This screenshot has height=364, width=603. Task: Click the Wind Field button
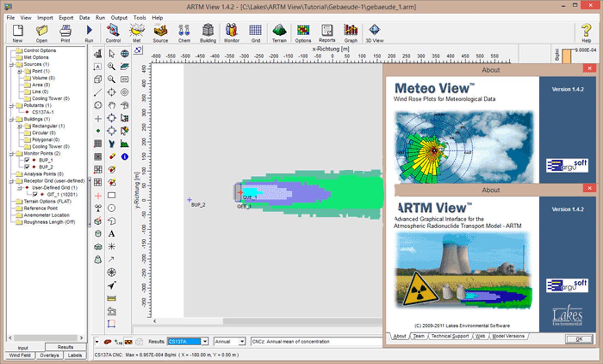(20, 355)
